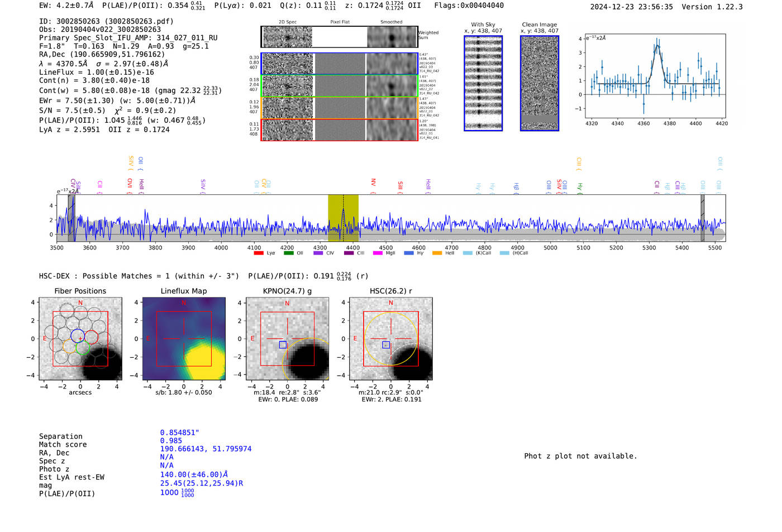Click the green-framed Smoothed fiber cutout
Image resolution: width=782 pixels, height=532 pixels.
click(392, 86)
